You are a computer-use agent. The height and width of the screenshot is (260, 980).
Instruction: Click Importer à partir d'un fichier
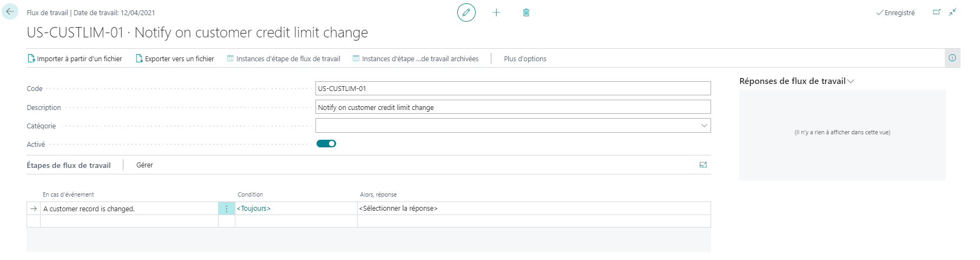(x=75, y=58)
